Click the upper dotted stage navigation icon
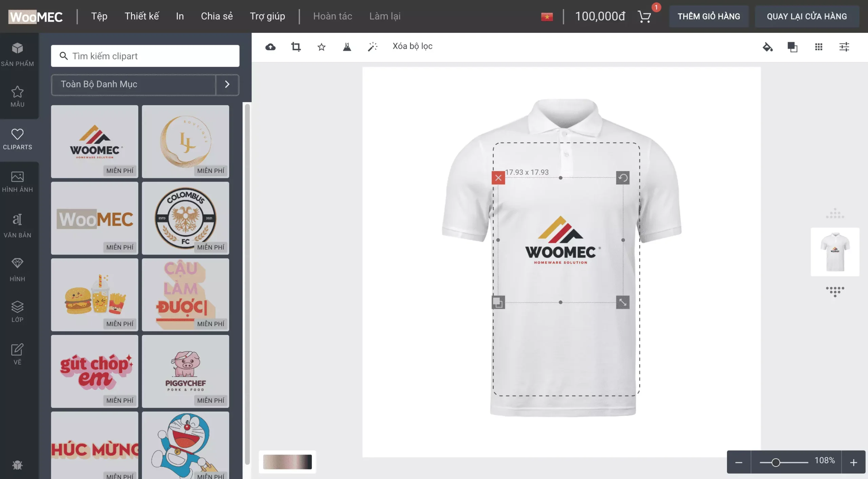This screenshot has height=479, width=868. coord(835,214)
